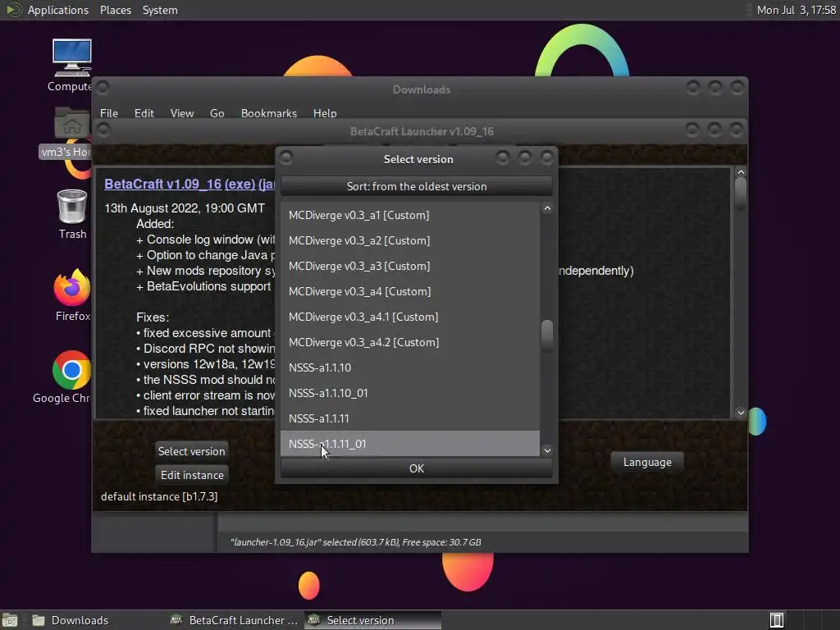The width and height of the screenshot is (840, 630).
Task: Open the Trash desktop icon
Action: [x=72, y=214]
